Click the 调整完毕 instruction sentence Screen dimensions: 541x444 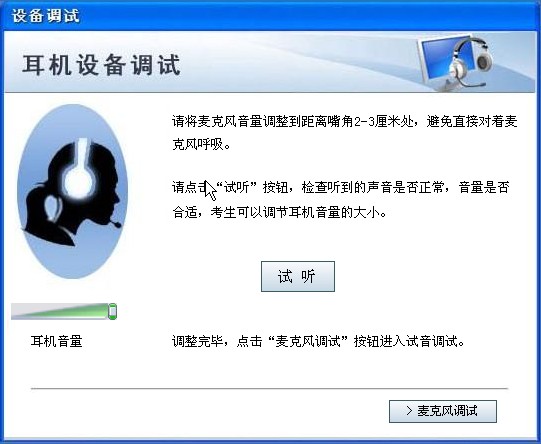point(318,342)
